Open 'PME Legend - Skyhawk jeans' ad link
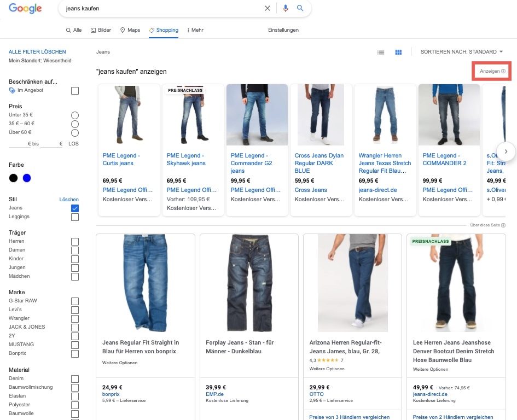Image resolution: width=517 pixels, height=420 pixels. pyautogui.click(x=186, y=159)
